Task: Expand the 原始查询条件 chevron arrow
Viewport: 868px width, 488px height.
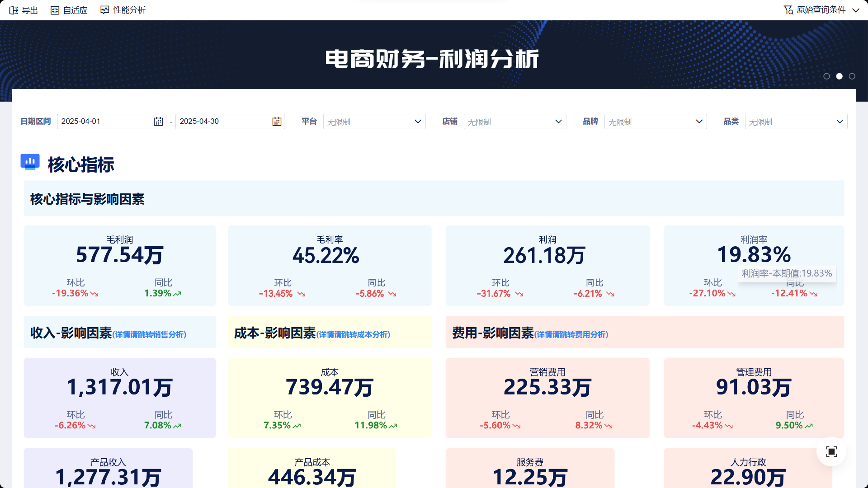Action: tap(855, 10)
